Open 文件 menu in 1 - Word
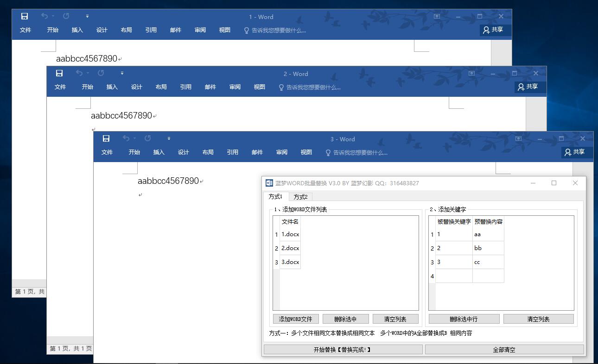This screenshot has width=598, height=364. pos(25,30)
